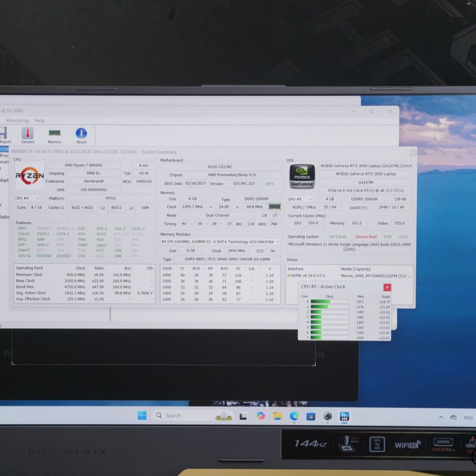Click the Armoury Crate taskbar icon
The height and width of the screenshot is (476, 476).
pos(327,416)
